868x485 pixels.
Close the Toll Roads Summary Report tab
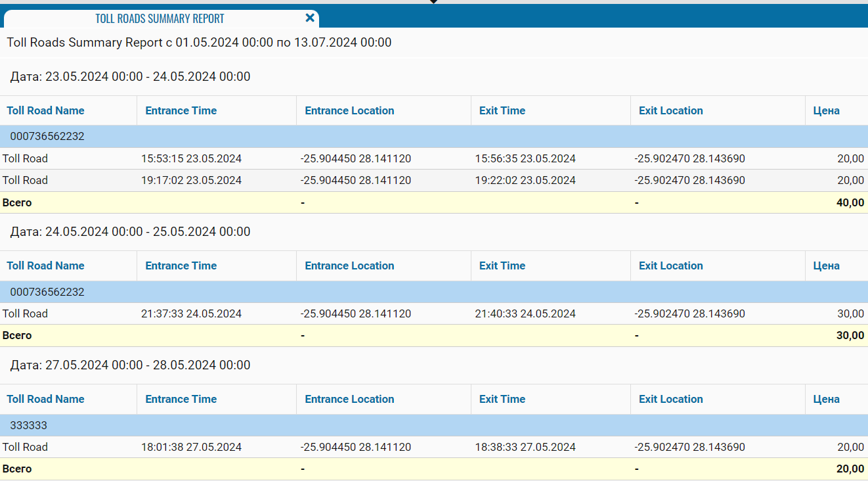coord(310,18)
